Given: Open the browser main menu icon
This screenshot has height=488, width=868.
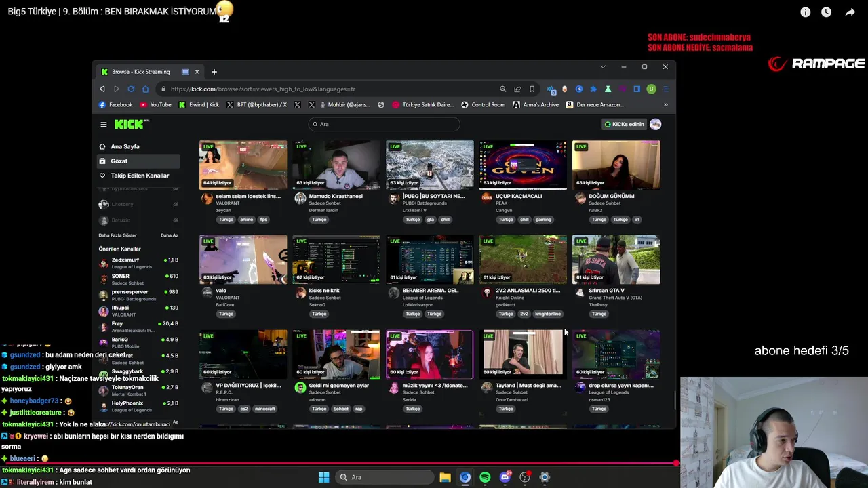Looking at the screenshot, I should coord(665,89).
